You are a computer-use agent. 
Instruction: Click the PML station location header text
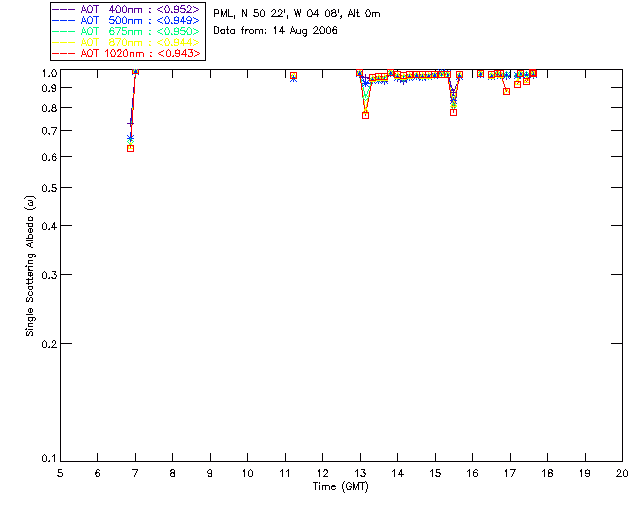[x=297, y=14]
